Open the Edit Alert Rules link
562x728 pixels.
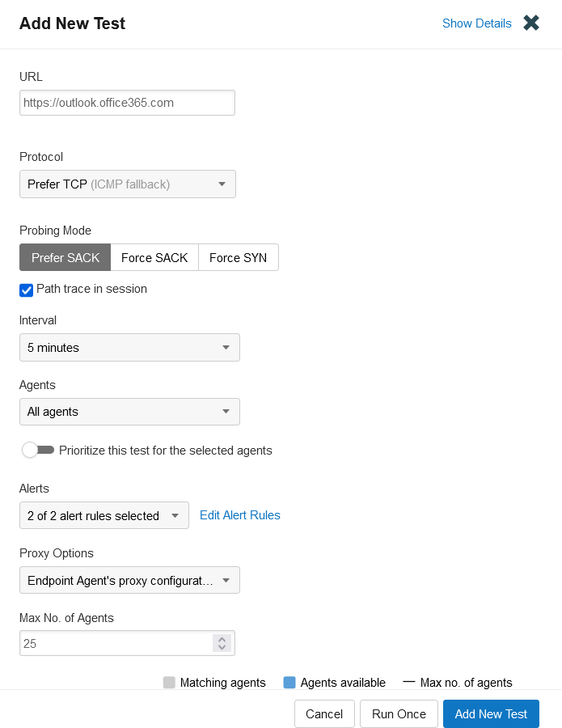click(x=240, y=515)
